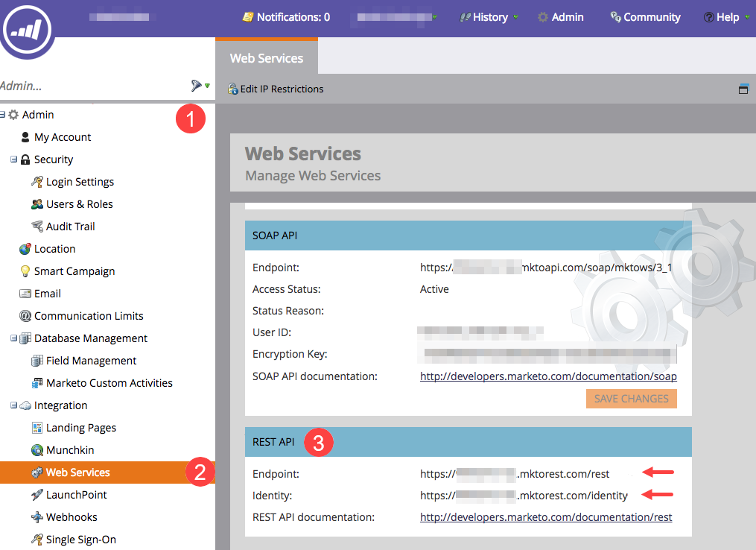Select Users & Roles in the tree
This screenshot has height=550, width=756.
80,204
